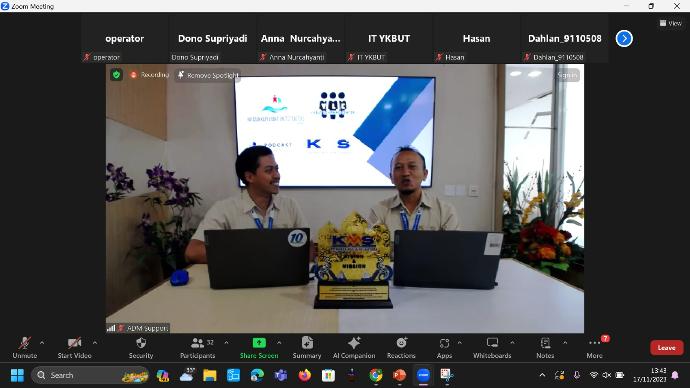Open Firefox from the taskbar
Viewport: 690px width, 388px height.
tap(304, 375)
